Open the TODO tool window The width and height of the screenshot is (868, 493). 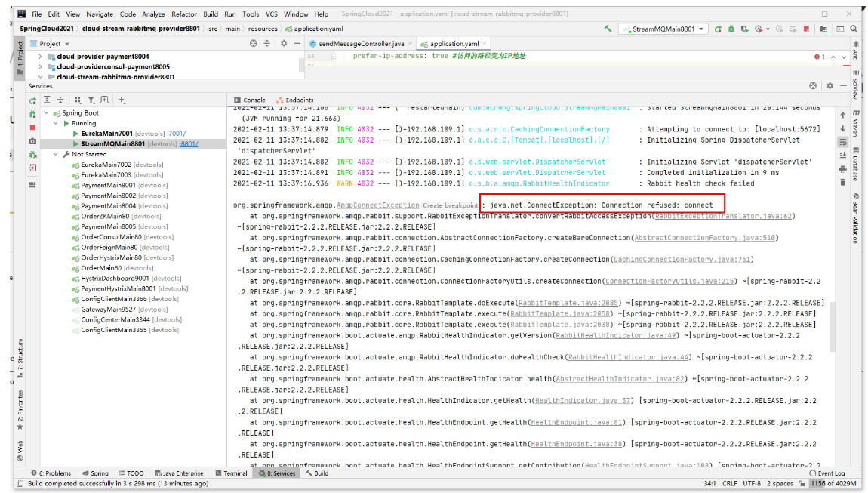coord(131,473)
